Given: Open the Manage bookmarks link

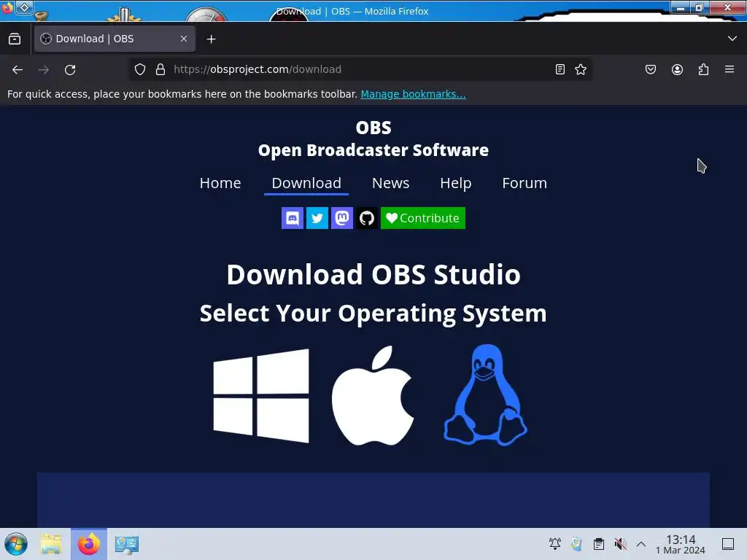Looking at the screenshot, I should [x=413, y=94].
